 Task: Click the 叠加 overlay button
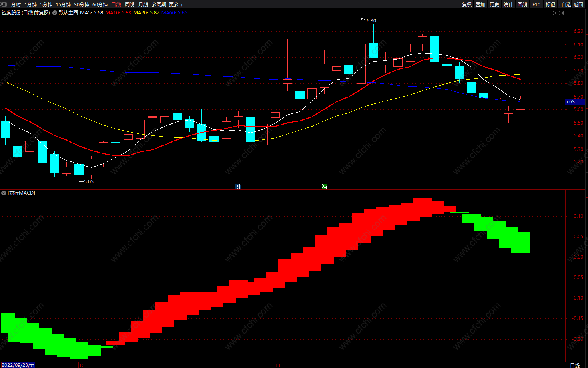click(480, 4)
